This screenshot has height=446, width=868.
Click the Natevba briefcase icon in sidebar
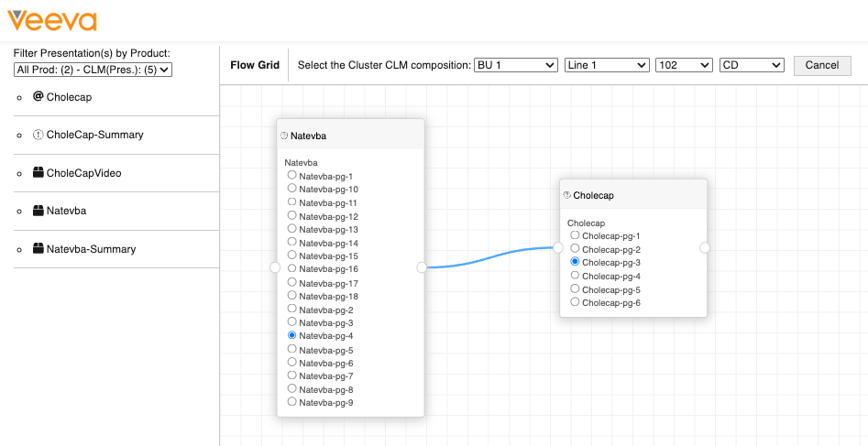coord(38,211)
